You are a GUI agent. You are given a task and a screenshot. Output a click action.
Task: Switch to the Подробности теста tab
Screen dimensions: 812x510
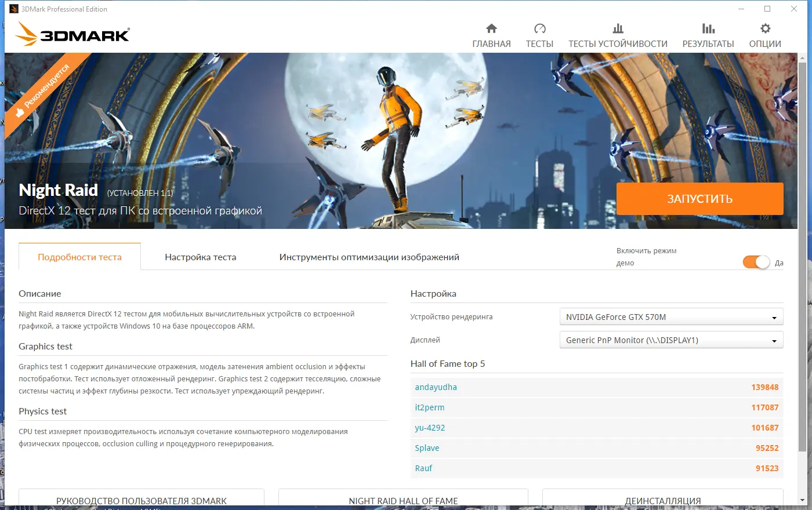(x=80, y=257)
